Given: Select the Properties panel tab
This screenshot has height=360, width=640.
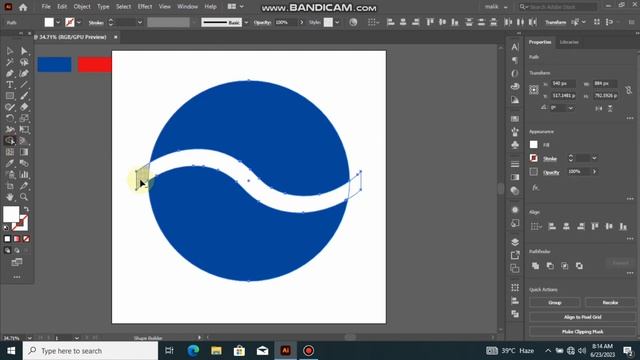Looking at the screenshot, I should coord(540,42).
